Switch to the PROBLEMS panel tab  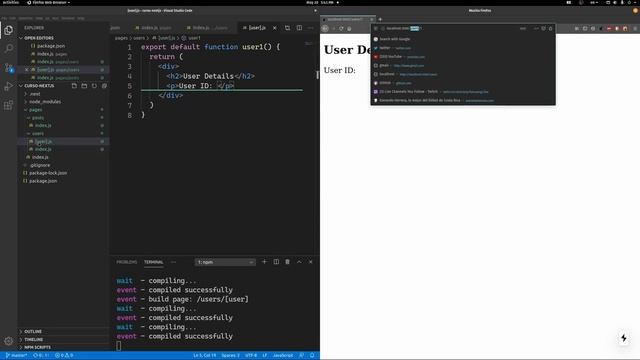(127, 262)
